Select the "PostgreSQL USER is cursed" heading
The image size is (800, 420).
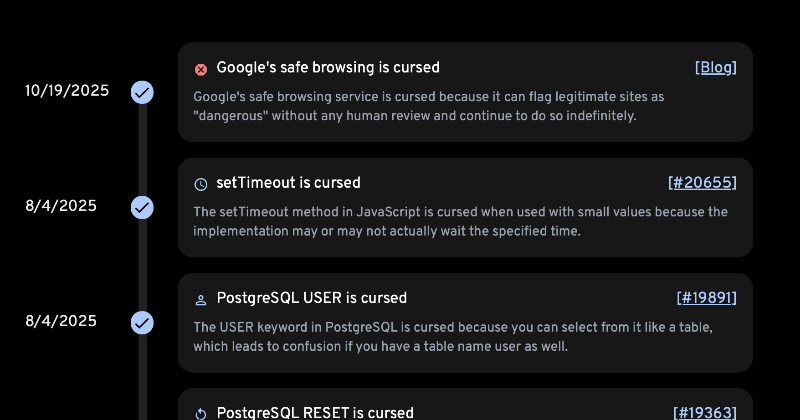[x=311, y=297]
